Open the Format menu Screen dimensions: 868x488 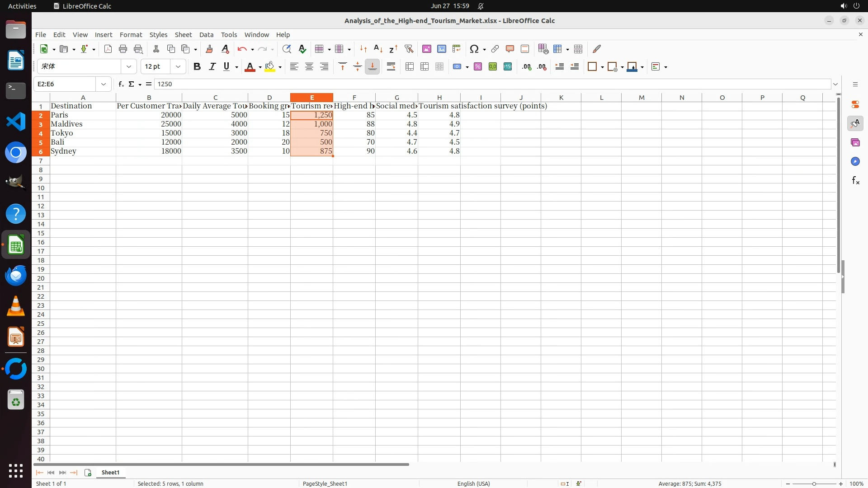(x=131, y=35)
